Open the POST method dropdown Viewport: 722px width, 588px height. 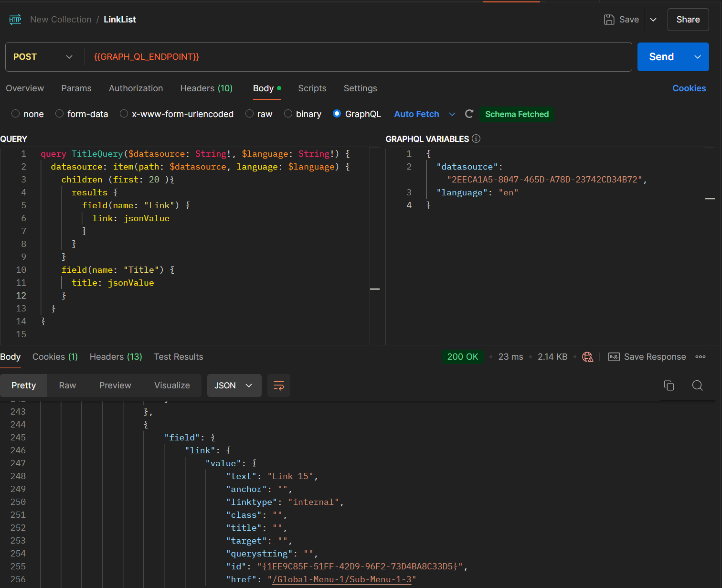[x=43, y=57]
